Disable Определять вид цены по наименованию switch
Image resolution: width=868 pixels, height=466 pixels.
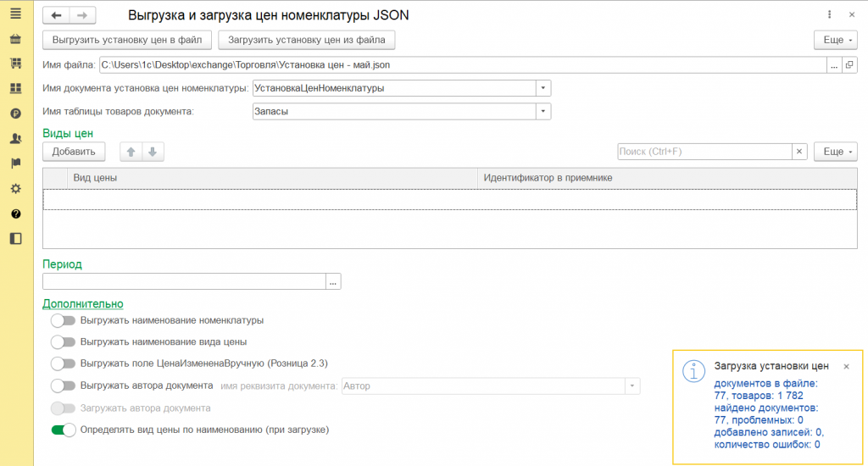click(x=63, y=430)
